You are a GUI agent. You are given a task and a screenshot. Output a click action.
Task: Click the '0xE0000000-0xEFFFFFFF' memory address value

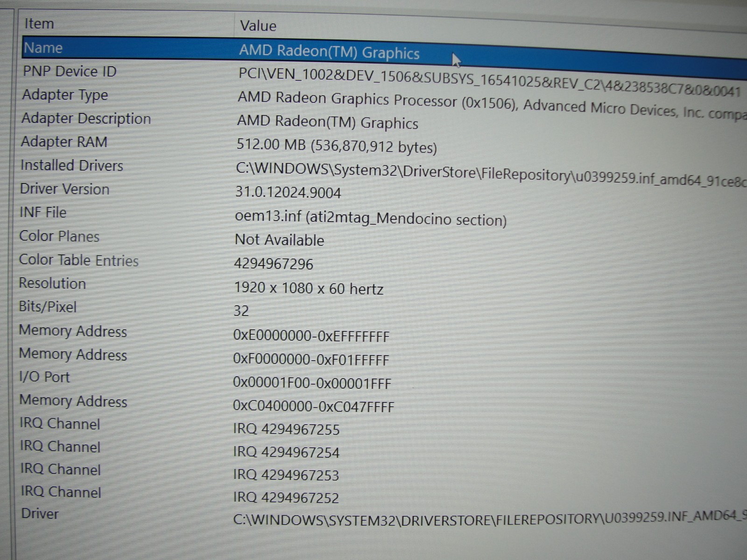coord(311,336)
